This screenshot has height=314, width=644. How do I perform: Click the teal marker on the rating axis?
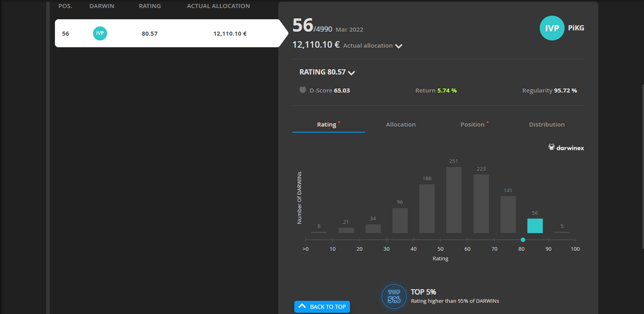pos(523,240)
